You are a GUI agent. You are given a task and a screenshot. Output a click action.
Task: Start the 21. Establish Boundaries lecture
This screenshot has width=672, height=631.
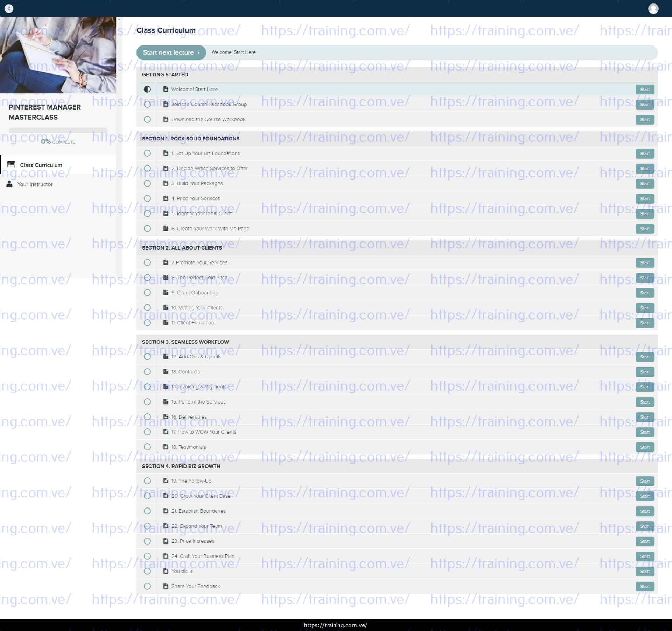point(645,511)
